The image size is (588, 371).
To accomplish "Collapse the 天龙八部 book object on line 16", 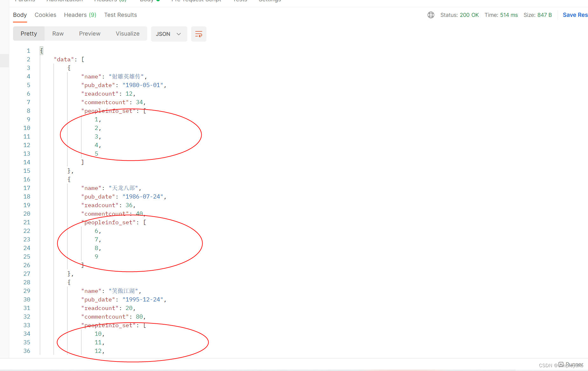I will click(x=69, y=179).
